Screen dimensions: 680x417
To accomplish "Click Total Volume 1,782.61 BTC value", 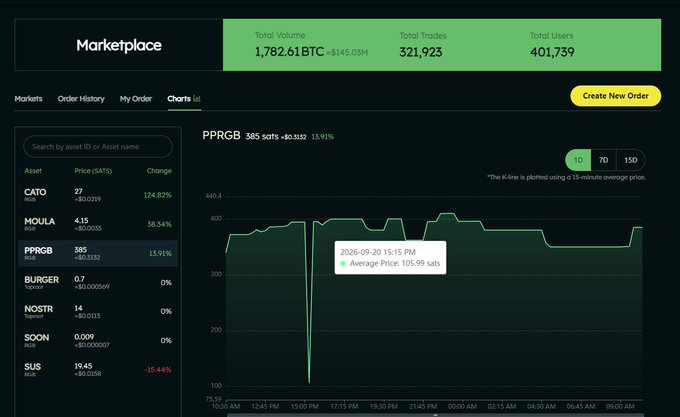I will pyautogui.click(x=289, y=52).
